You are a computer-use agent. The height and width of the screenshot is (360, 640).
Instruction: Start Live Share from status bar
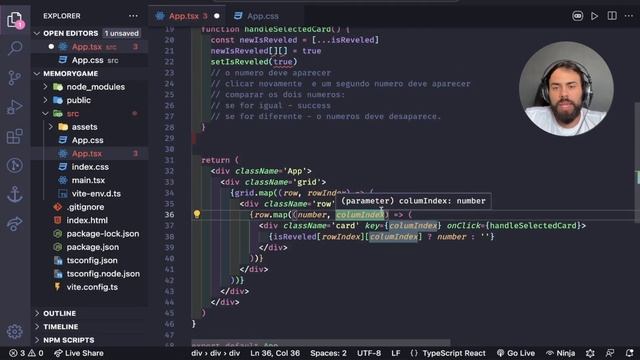pos(79,353)
